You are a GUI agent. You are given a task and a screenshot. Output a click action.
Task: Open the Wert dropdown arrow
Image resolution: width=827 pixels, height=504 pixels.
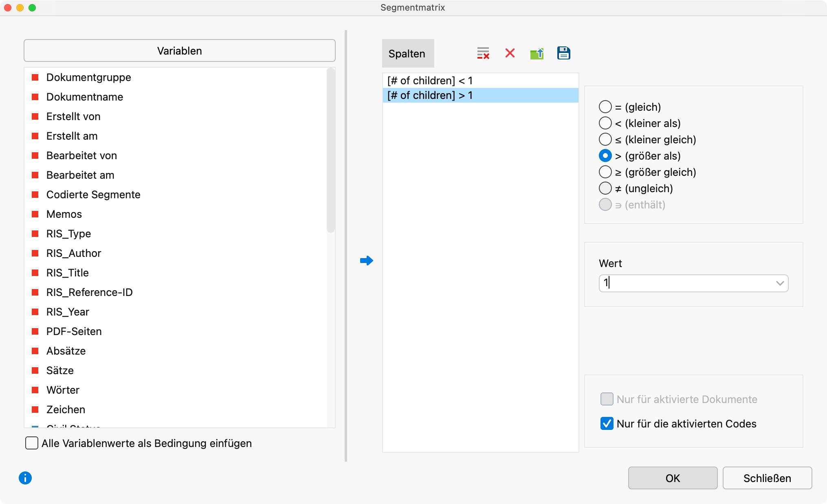[780, 283]
